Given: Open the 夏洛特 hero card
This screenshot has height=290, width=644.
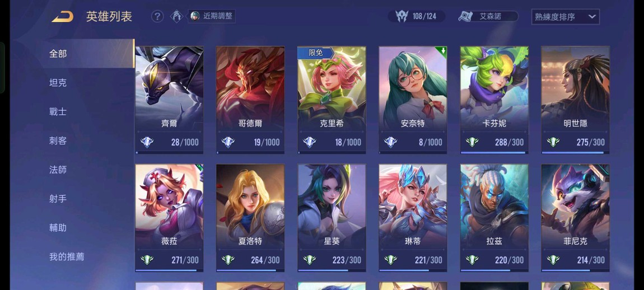Looking at the screenshot, I should [x=250, y=218].
